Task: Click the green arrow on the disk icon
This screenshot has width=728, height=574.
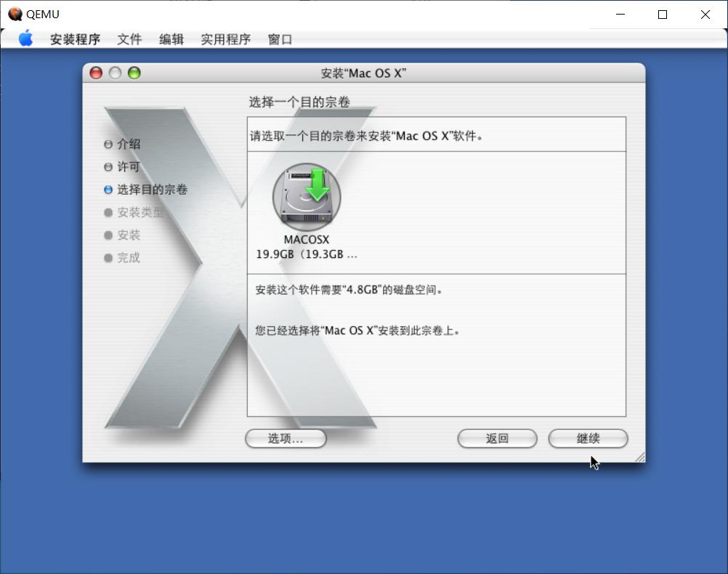Action: tap(318, 187)
